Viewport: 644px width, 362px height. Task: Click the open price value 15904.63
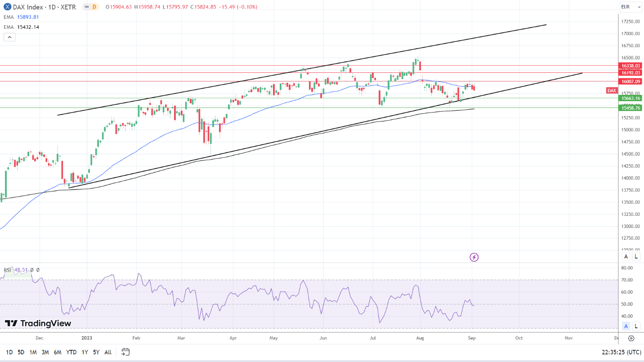pyautogui.click(x=121, y=7)
